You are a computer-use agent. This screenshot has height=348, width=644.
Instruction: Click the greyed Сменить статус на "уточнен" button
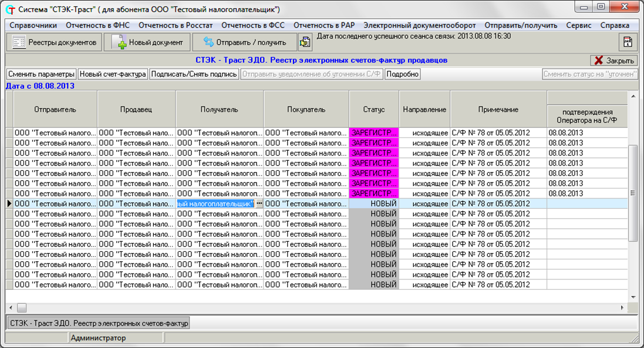pyautogui.click(x=590, y=75)
